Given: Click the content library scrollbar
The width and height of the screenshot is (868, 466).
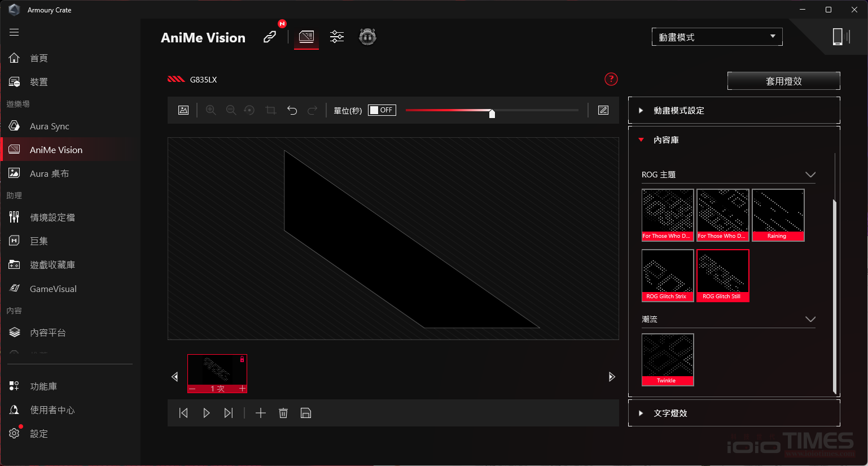Looking at the screenshot, I should point(835,297).
